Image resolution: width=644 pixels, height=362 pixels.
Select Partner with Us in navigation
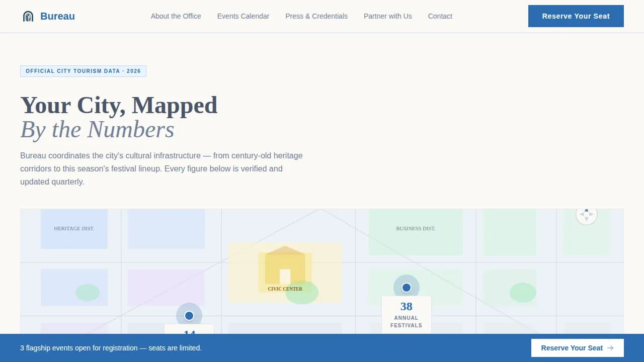[x=388, y=16]
